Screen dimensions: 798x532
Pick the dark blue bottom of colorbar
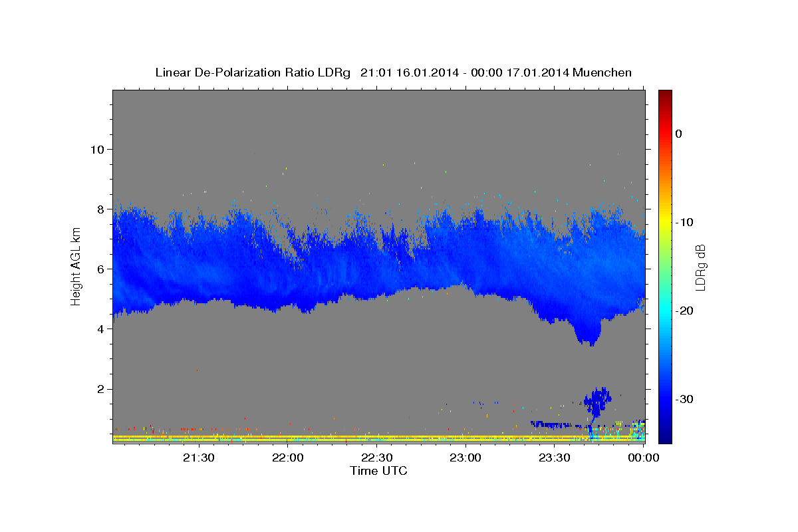(x=665, y=436)
